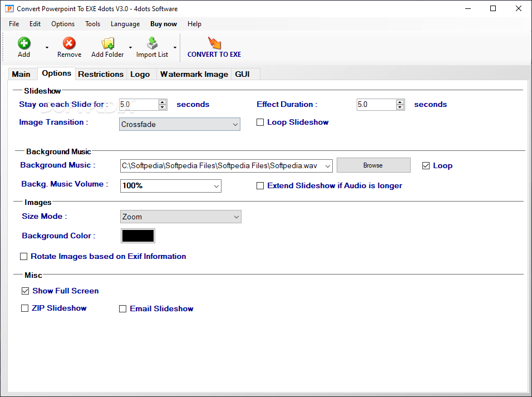The width and height of the screenshot is (532, 397).
Task: Open the Language menu
Action: tap(125, 24)
